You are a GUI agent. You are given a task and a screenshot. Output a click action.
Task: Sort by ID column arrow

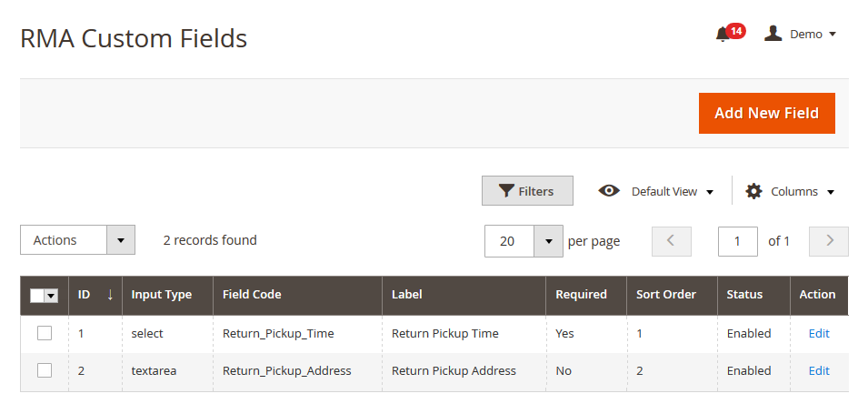[x=110, y=295]
